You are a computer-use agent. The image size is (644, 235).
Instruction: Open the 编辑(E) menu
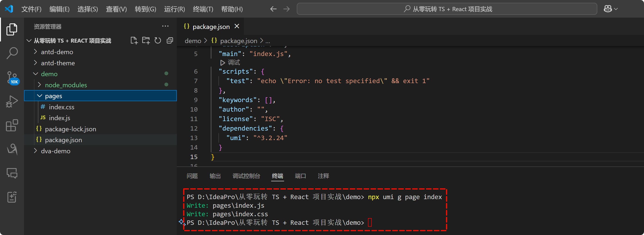click(x=59, y=9)
